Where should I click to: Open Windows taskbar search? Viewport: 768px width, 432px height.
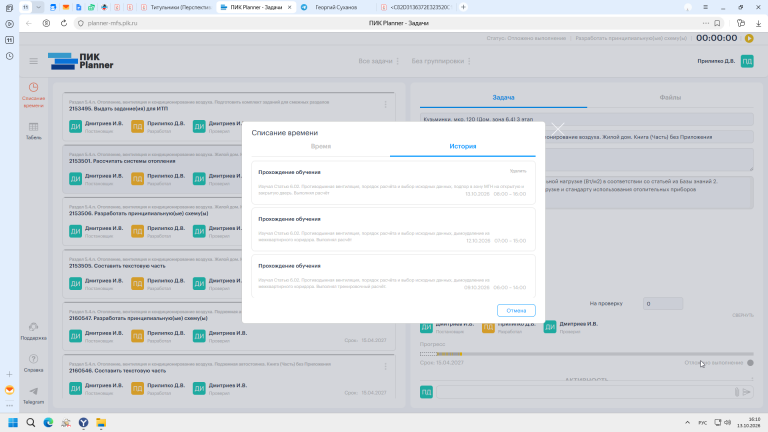[x=31, y=423]
